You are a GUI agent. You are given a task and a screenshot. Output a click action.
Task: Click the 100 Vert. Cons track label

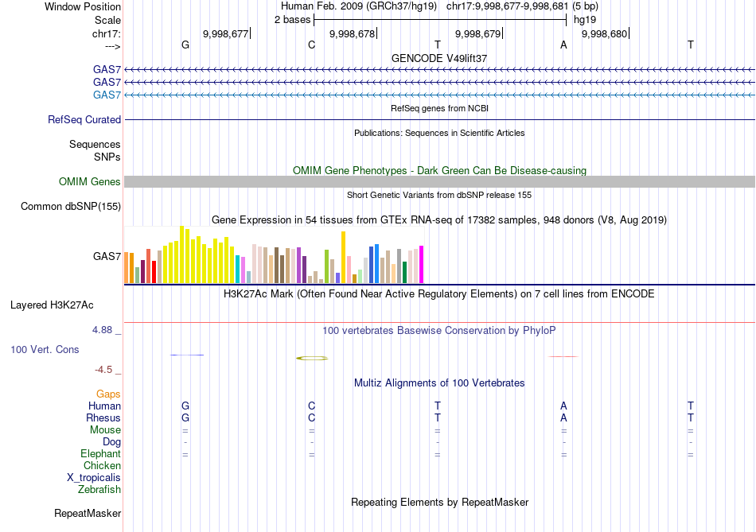click(45, 350)
